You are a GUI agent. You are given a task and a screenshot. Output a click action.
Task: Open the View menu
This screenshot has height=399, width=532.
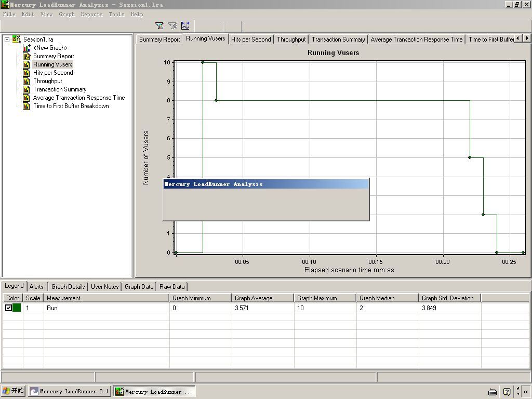coord(46,14)
